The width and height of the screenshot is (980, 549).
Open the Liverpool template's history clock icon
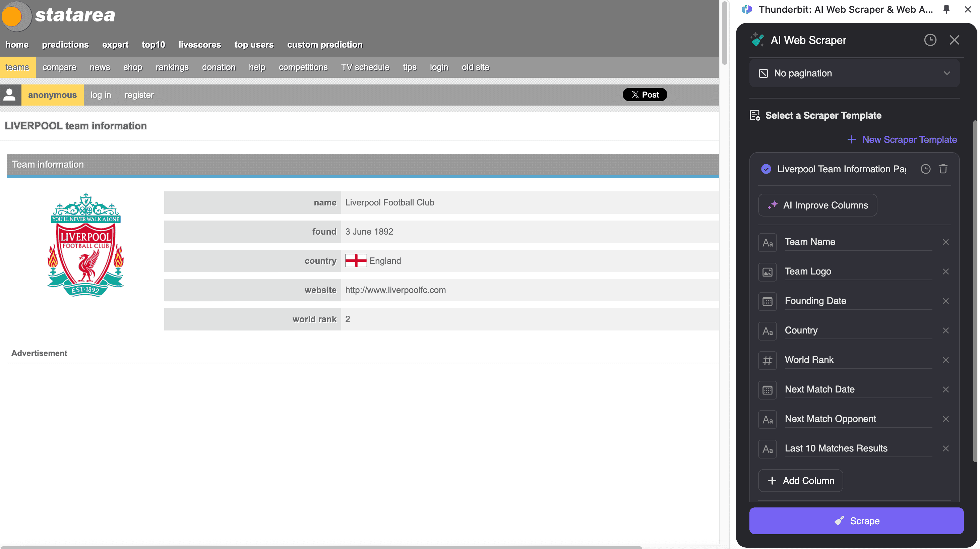click(x=925, y=169)
